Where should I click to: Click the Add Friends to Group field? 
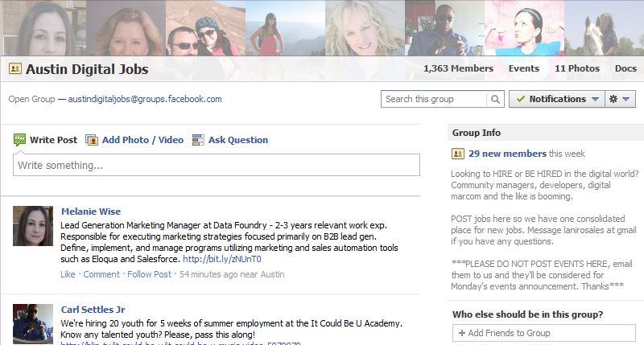pos(543,333)
